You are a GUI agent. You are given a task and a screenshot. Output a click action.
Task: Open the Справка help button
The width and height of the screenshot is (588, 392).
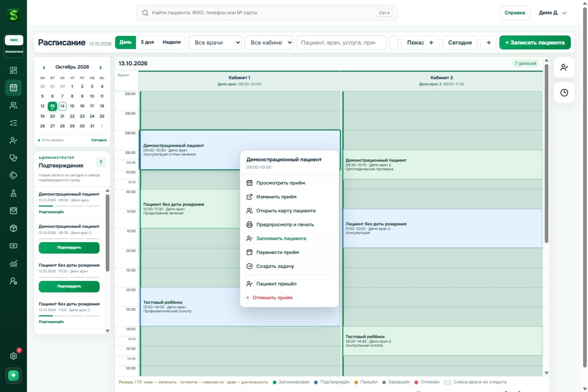pyautogui.click(x=515, y=13)
